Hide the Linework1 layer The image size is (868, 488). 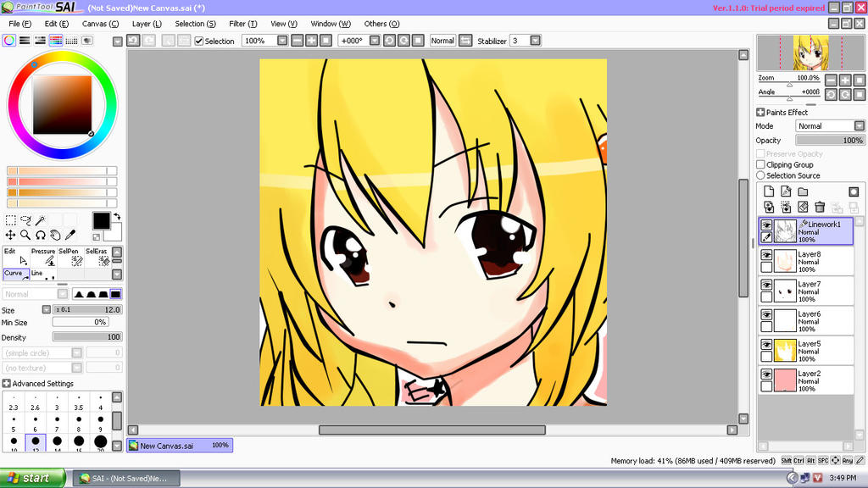coord(766,225)
